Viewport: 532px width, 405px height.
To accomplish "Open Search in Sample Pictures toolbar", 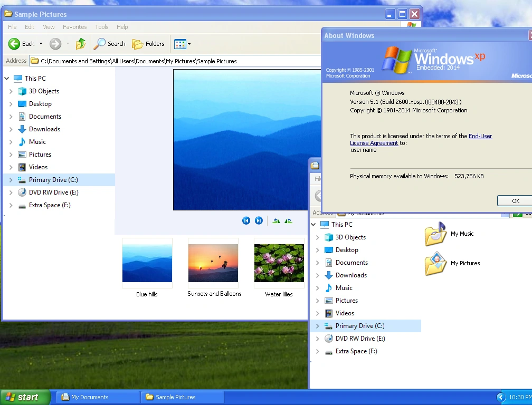I will [x=110, y=44].
